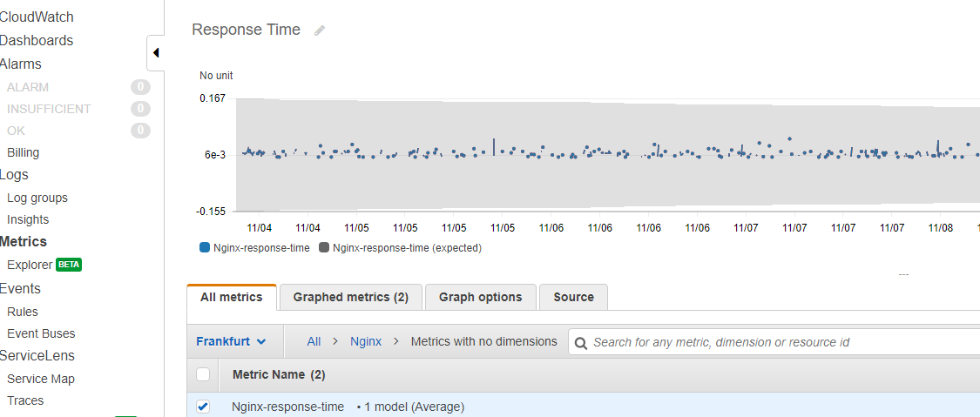
Task: Open the Source tab
Action: tap(573, 297)
